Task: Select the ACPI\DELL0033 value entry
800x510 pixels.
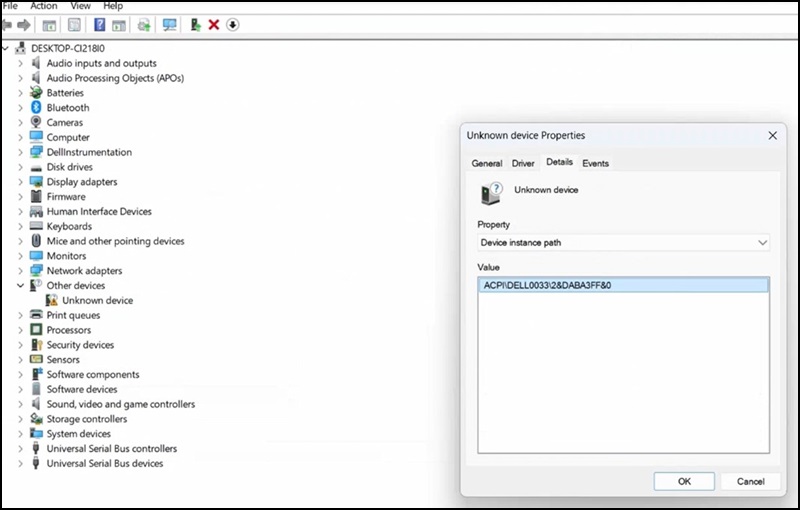Action: (546, 285)
